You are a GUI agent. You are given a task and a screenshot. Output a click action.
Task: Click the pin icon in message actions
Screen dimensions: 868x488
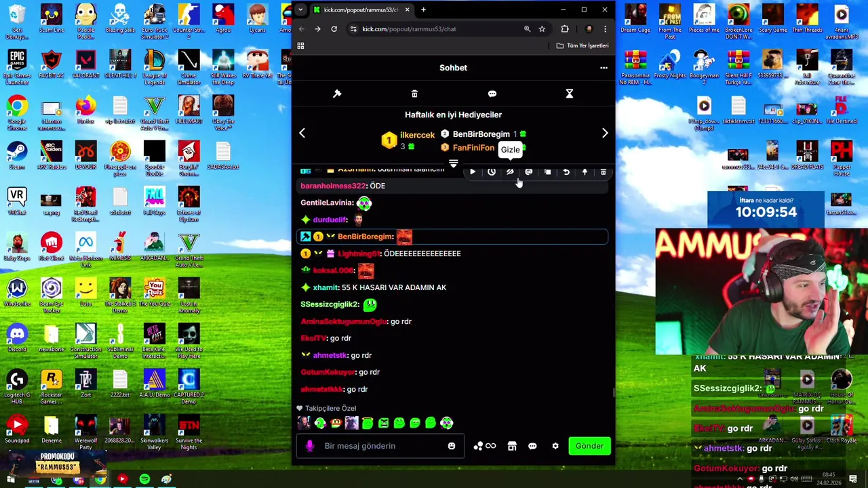[585, 172]
